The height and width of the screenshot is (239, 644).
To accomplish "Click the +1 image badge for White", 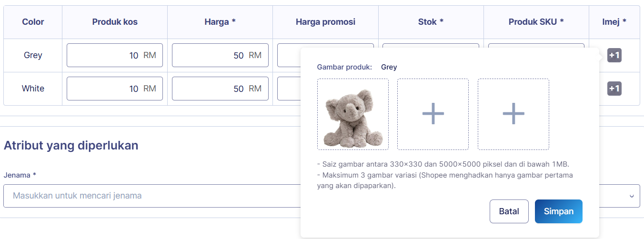I will tap(614, 89).
